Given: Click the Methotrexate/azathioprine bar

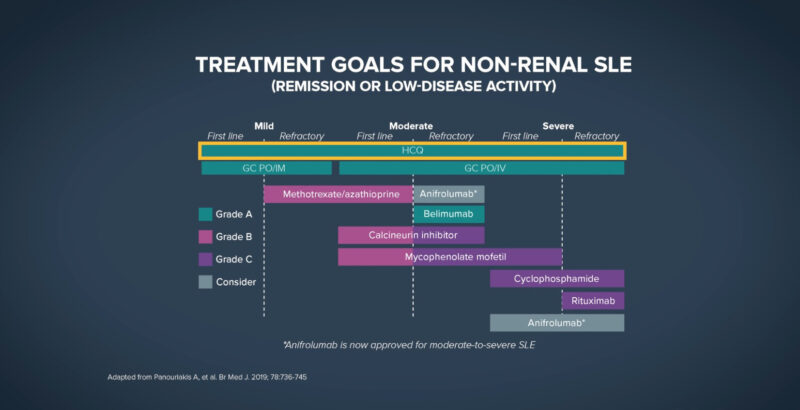Looking at the screenshot, I should click(x=338, y=193).
